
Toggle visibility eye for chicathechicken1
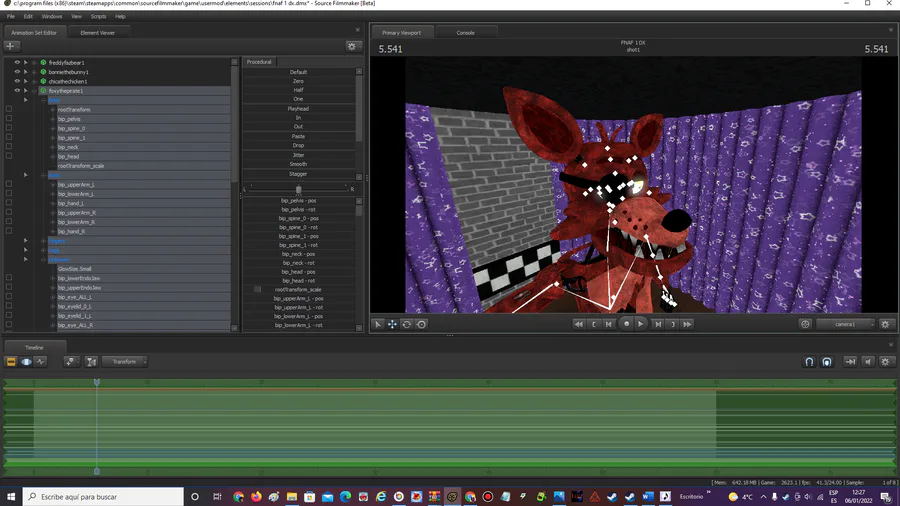click(x=17, y=81)
